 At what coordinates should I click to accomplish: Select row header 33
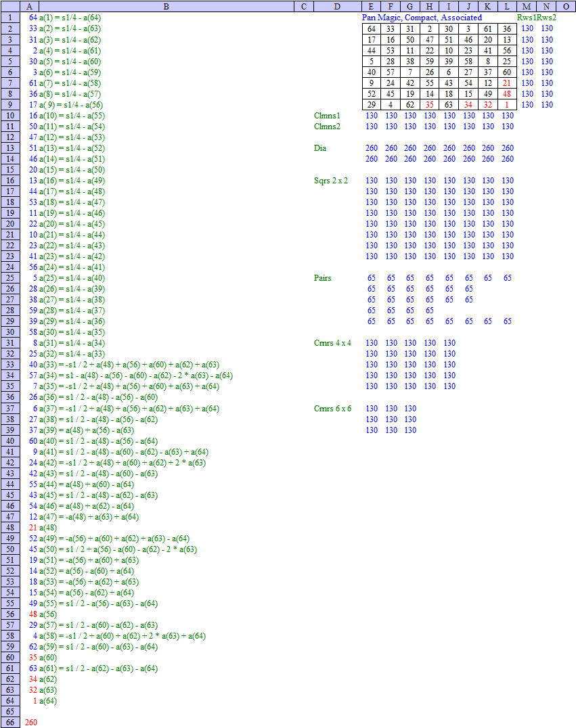click(x=10, y=365)
